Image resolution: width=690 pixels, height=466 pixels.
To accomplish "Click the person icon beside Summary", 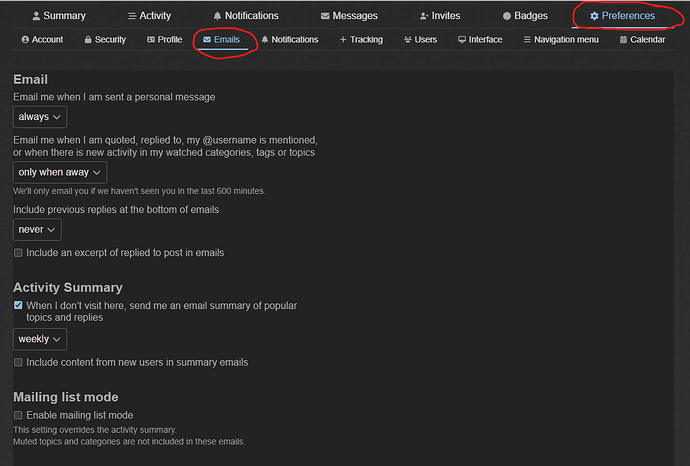I will (36, 16).
